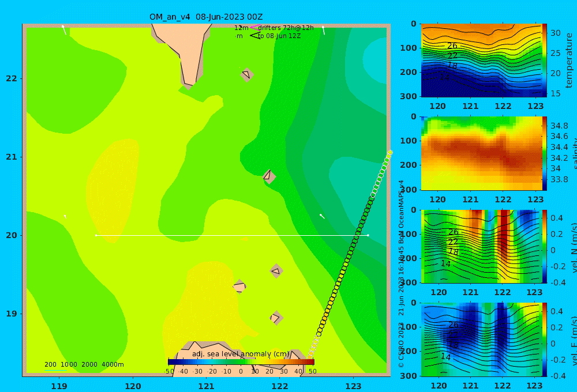Click the small drifter marker near 20.2N 119.1E
577x392 pixels.
65,217
